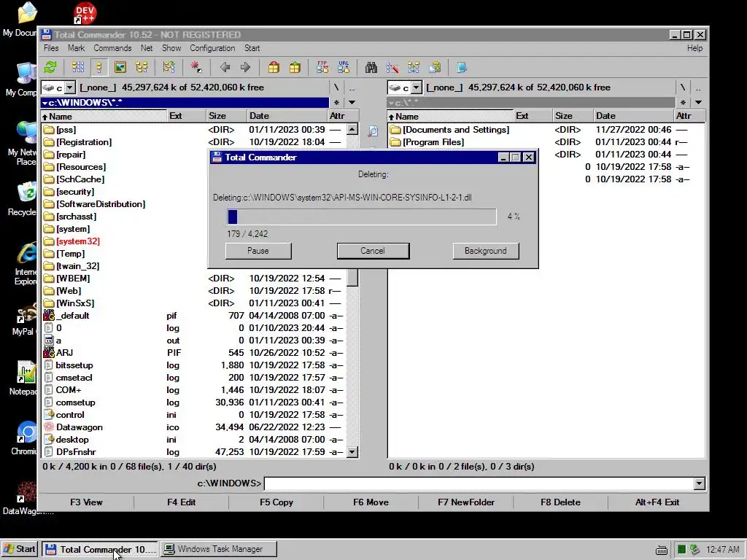Click the keyboard icon in system tray
Viewport: 747px width, 560px height.
[661, 550]
